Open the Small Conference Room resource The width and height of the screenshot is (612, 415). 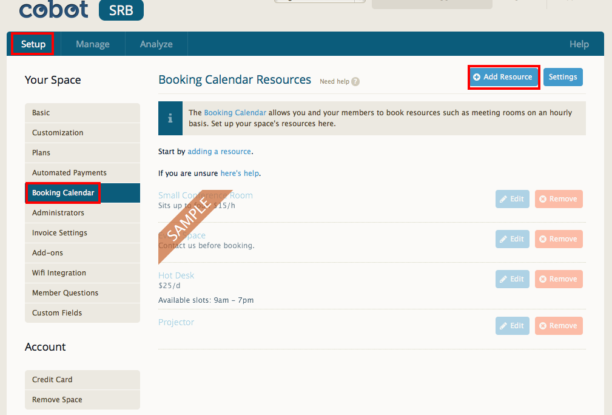(x=205, y=195)
